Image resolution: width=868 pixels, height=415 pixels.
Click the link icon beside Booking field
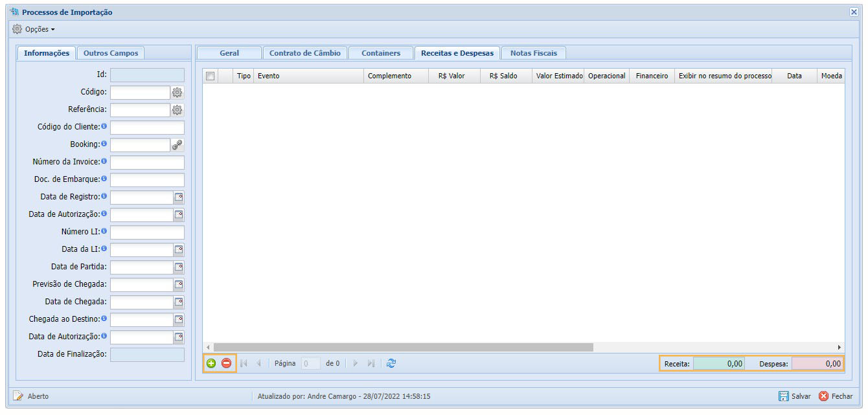click(x=177, y=145)
